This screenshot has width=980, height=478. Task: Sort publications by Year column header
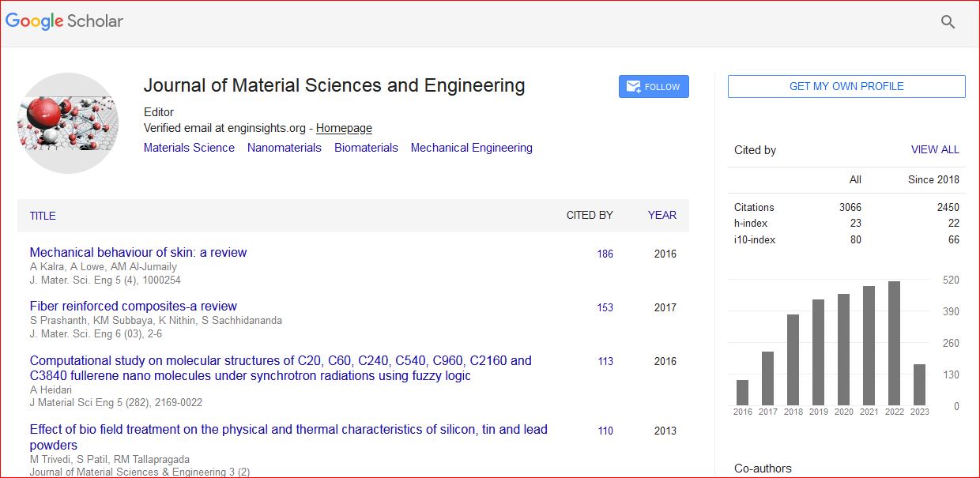(661, 215)
